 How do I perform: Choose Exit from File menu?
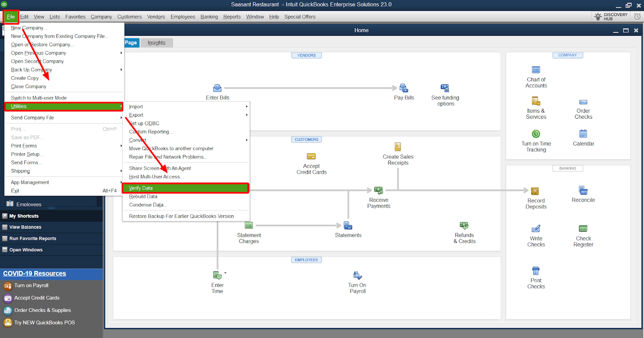(64, 191)
